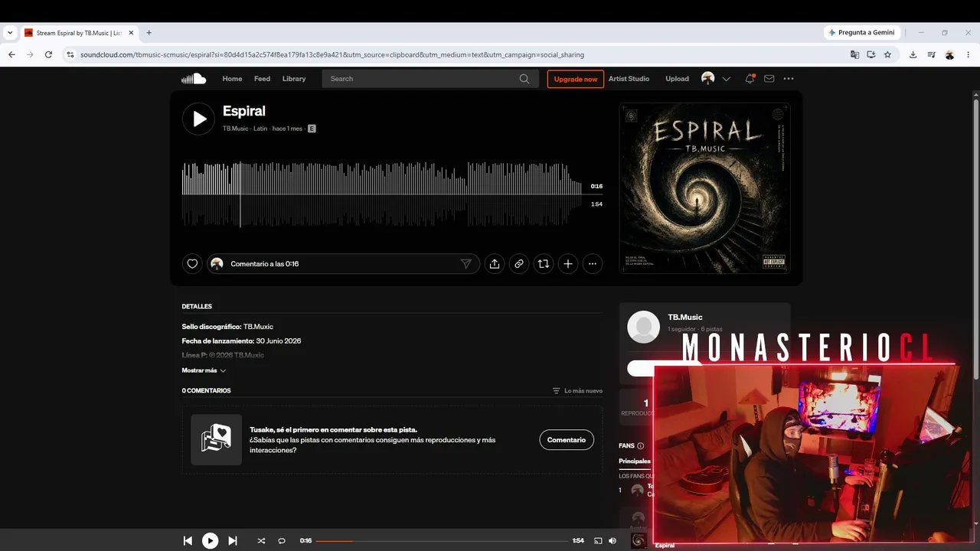Click the TB.Music profile avatar

(643, 327)
